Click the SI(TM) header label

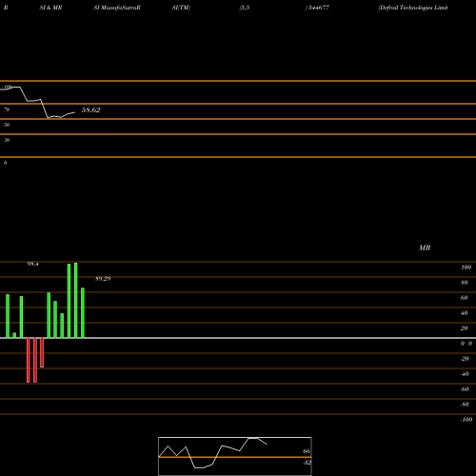(x=181, y=8)
